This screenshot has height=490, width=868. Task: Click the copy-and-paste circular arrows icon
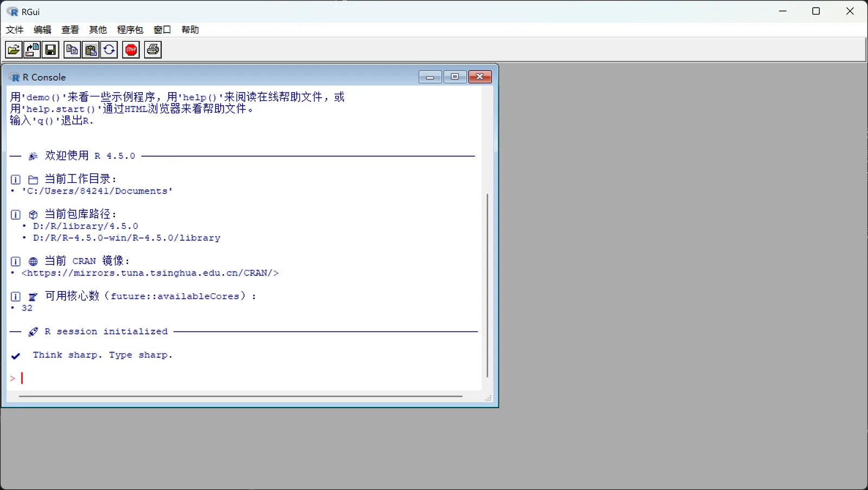[109, 50]
